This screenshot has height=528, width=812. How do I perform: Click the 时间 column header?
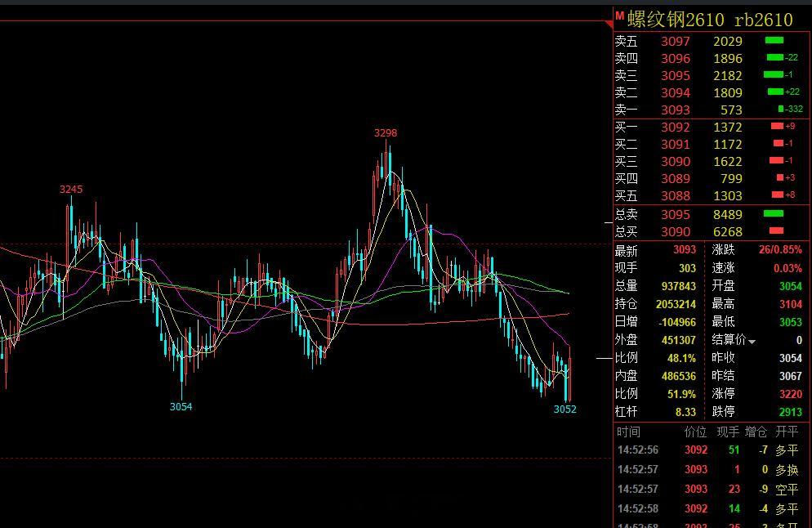click(628, 432)
